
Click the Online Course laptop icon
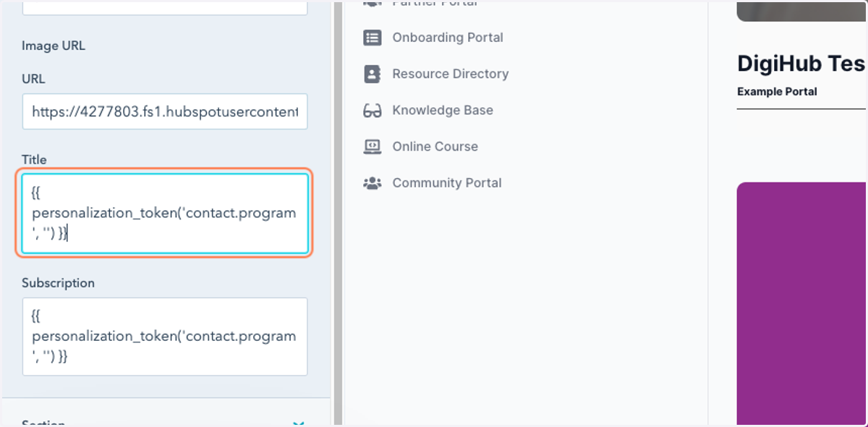pos(372,146)
